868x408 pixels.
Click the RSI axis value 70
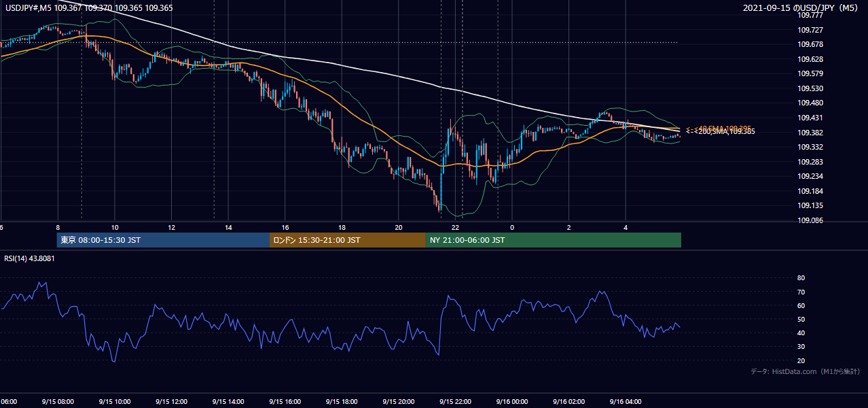(x=801, y=292)
